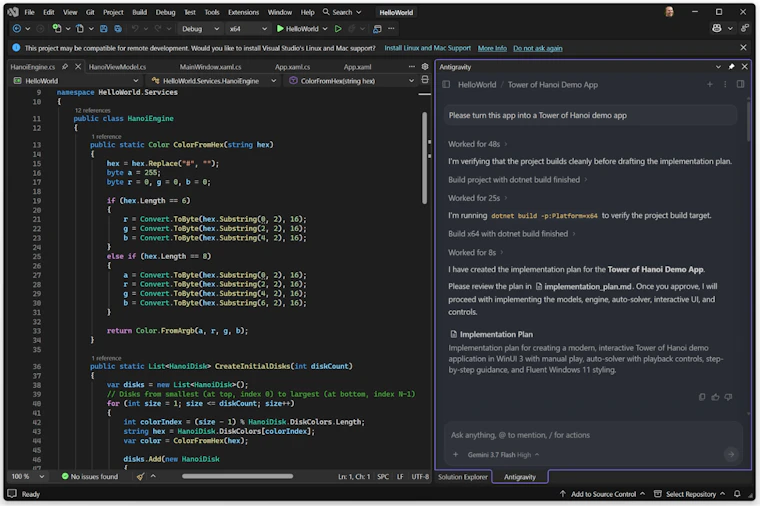Expand the Worked for 25s section

click(477, 198)
